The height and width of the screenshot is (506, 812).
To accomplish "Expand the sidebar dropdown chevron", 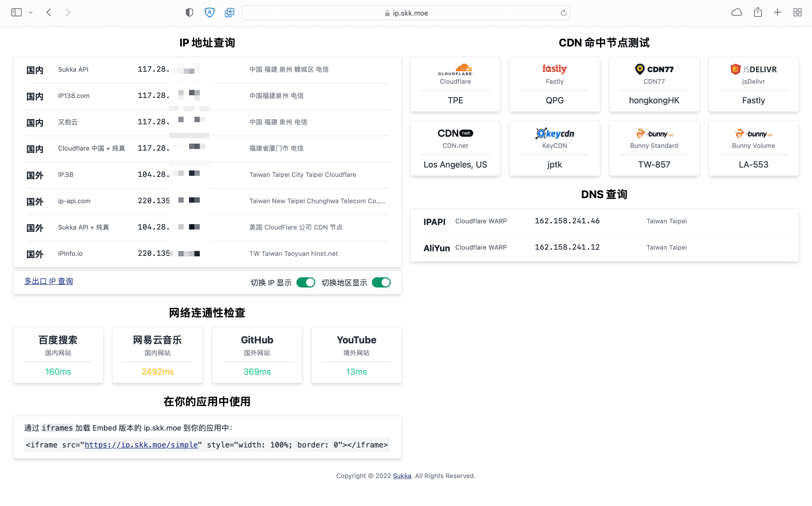I will 30,13.
